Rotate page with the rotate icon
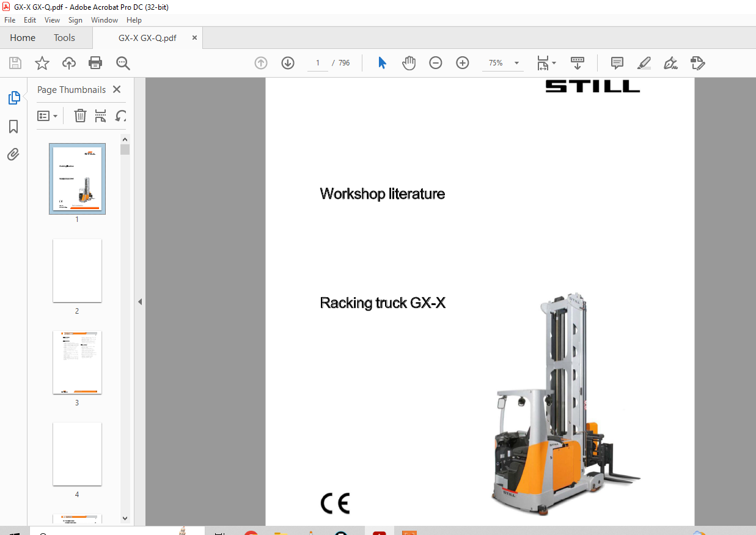 121,116
